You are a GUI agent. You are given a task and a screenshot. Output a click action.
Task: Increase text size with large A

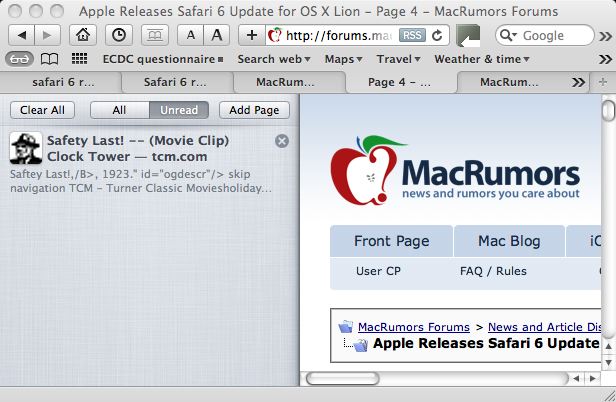[217, 36]
